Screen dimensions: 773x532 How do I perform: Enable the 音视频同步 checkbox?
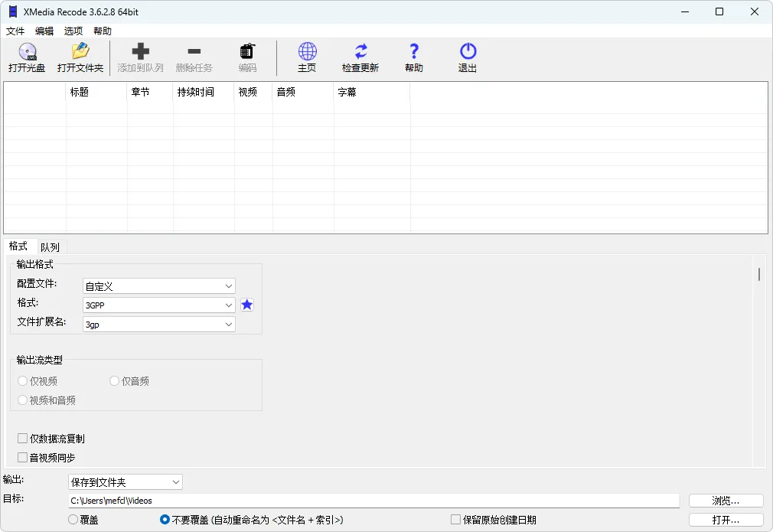point(22,458)
